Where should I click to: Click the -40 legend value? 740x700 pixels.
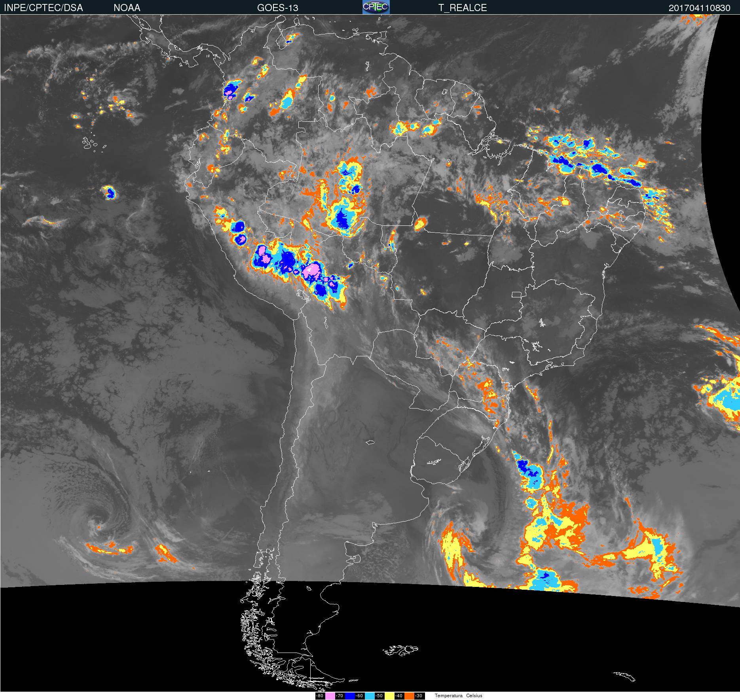[x=399, y=696]
